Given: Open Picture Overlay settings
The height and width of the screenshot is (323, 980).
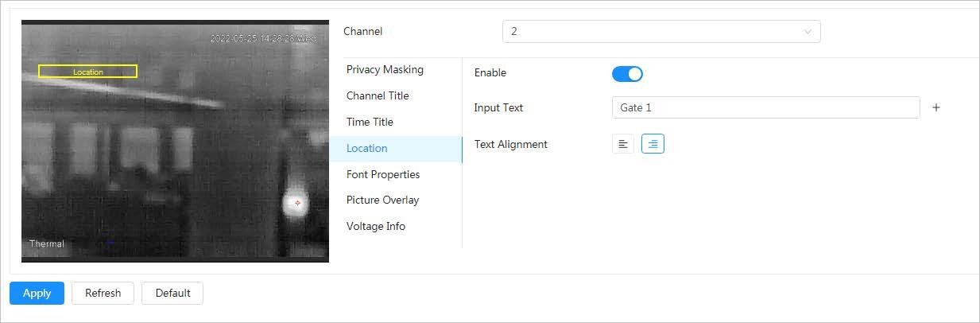Looking at the screenshot, I should click(382, 200).
